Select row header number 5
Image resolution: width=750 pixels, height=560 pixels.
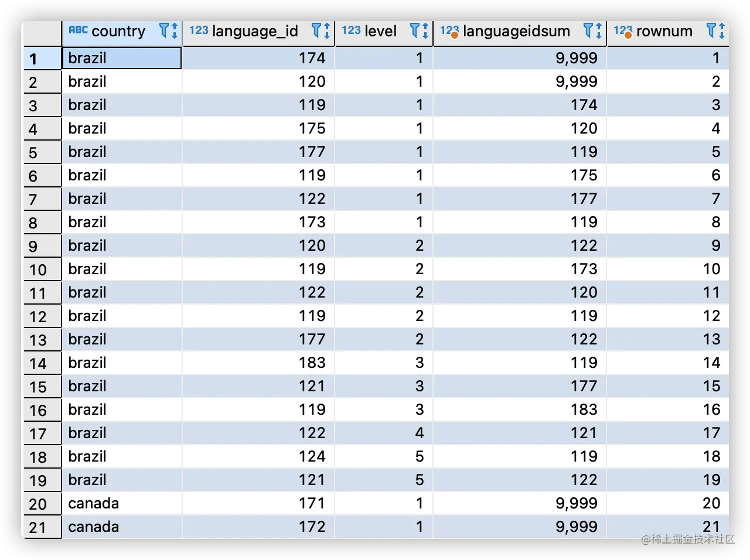tap(42, 152)
